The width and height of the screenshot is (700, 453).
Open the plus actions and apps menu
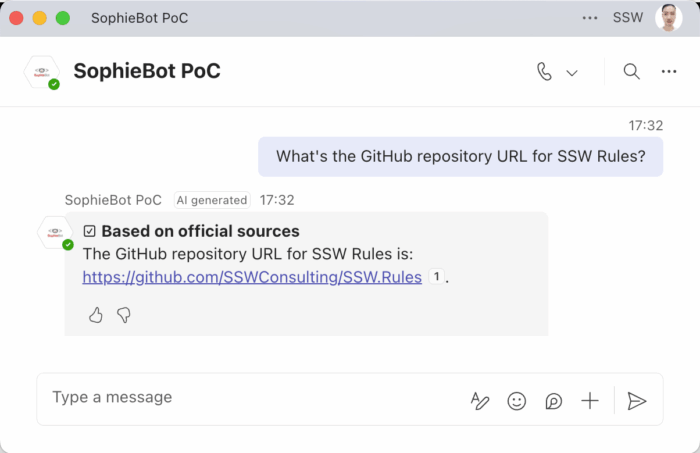[590, 401]
